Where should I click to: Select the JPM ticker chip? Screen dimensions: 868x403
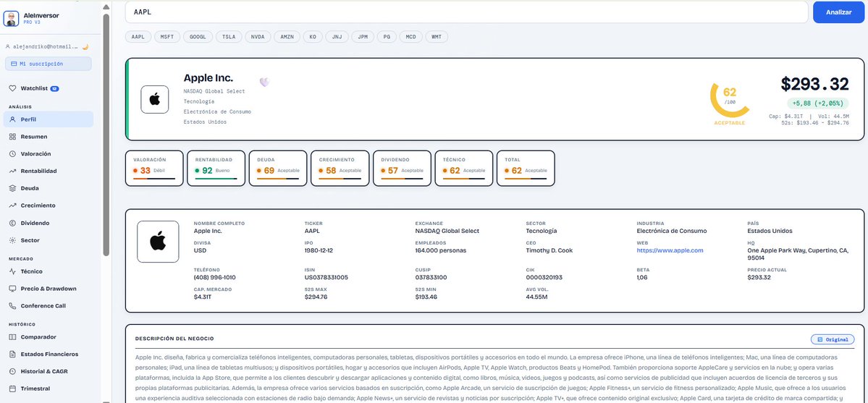pos(363,36)
